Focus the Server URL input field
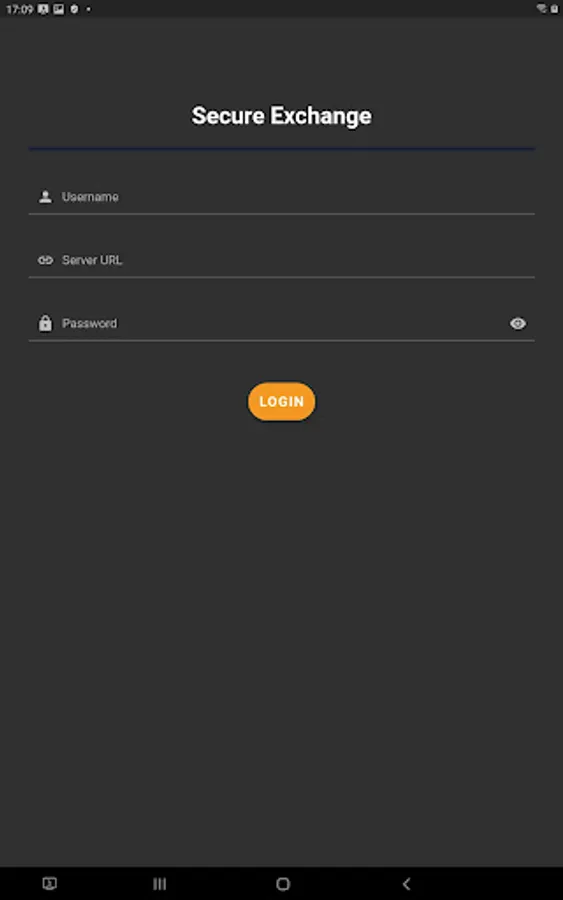 pyautogui.click(x=281, y=260)
